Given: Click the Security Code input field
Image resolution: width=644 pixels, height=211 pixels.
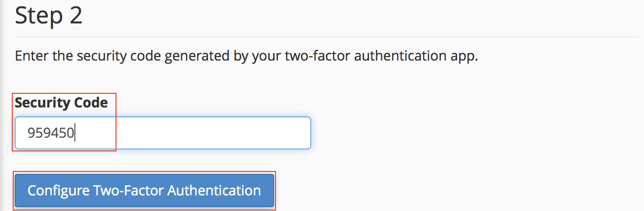Looking at the screenshot, I should coord(162,133).
